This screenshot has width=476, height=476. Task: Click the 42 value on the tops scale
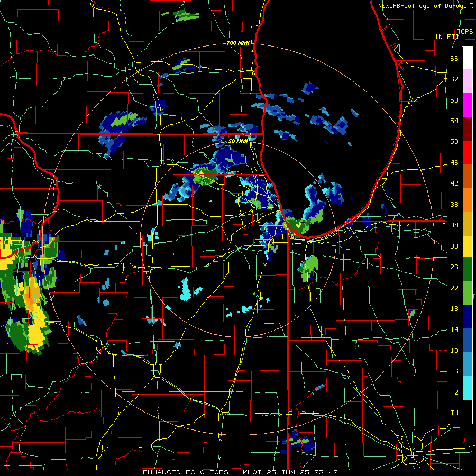[x=454, y=184]
